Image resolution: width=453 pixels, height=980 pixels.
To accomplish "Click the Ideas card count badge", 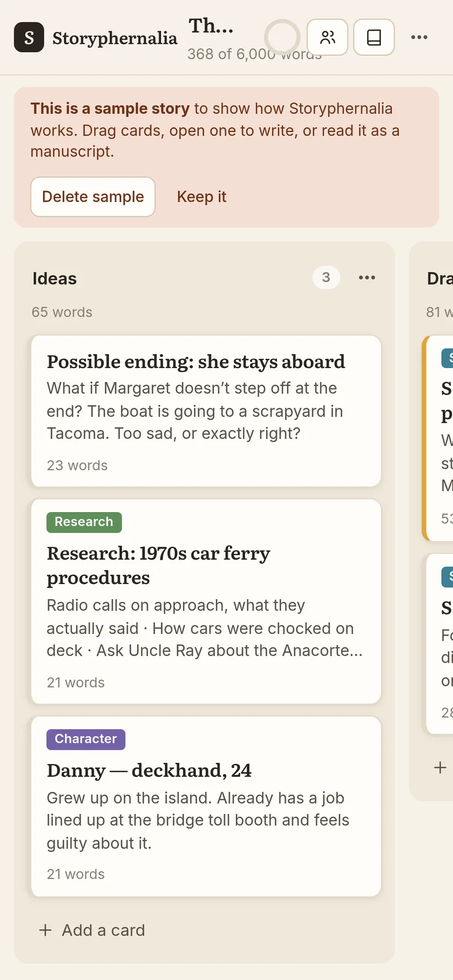I will point(326,278).
